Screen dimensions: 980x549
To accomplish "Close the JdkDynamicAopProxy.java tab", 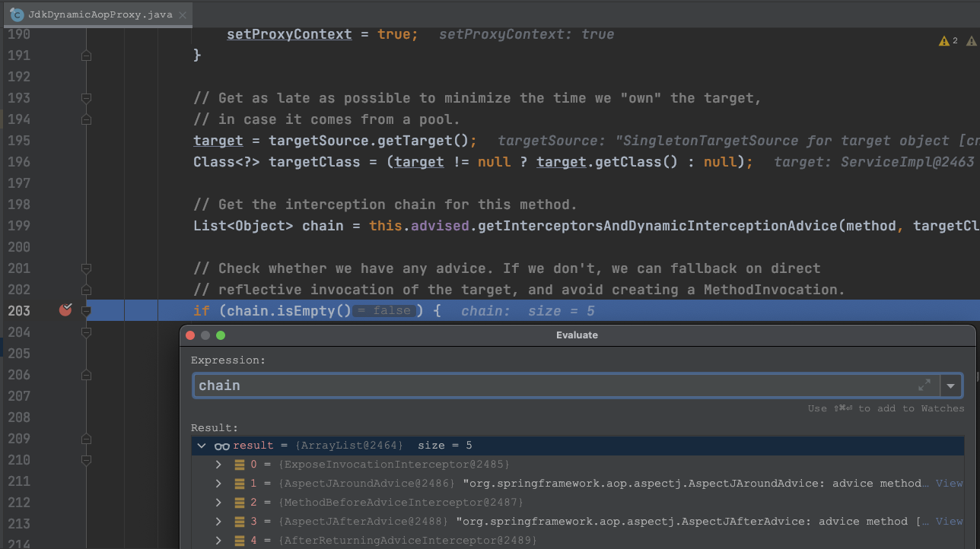I will tap(182, 14).
